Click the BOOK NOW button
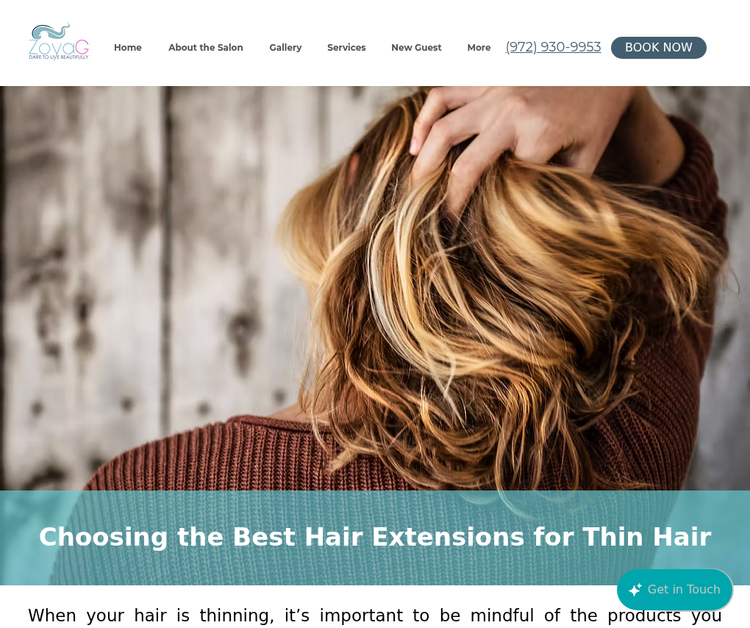750x628 pixels. tap(659, 47)
